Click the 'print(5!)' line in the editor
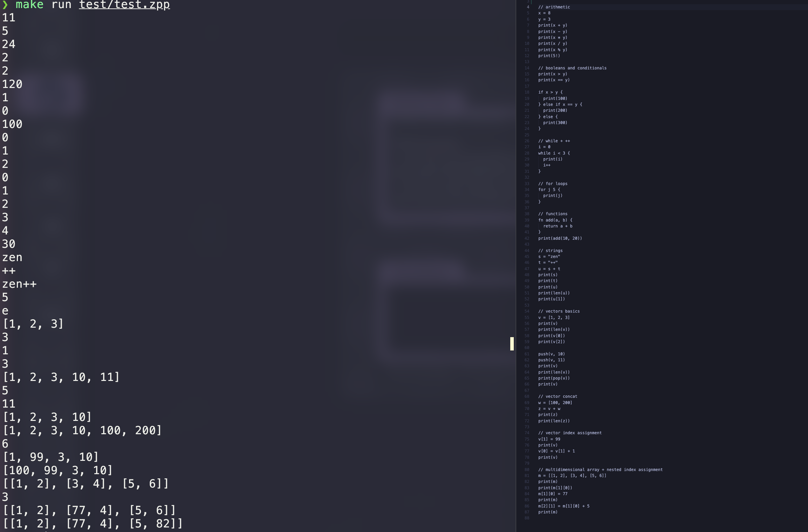The height and width of the screenshot is (532, 808). (549, 56)
